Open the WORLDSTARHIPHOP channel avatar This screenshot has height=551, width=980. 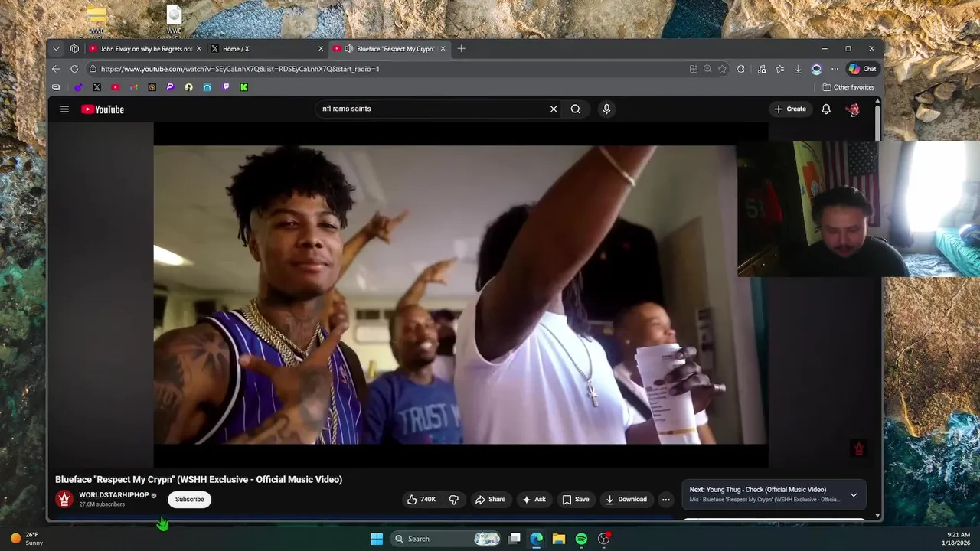(64, 499)
